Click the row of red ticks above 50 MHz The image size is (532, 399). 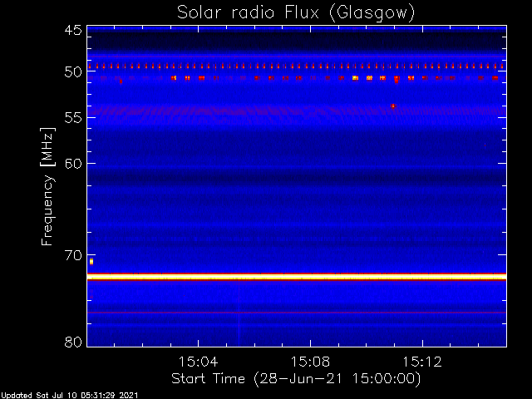point(297,66)
